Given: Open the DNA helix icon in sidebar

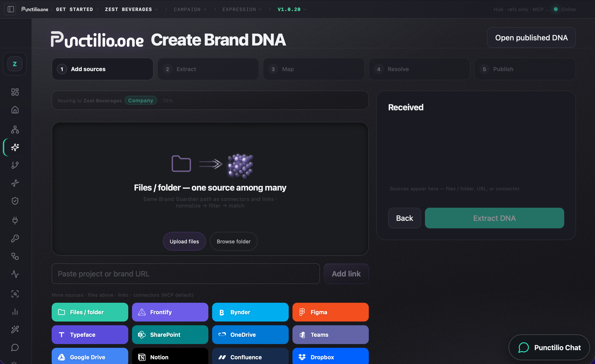Looking at the screenshot, I should (x=15, y=183).
